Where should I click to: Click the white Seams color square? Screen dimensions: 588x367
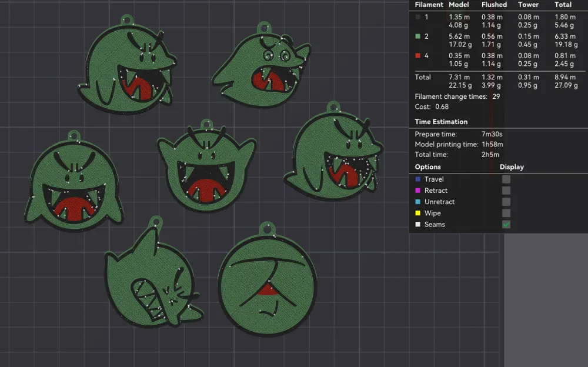point(417,225)
